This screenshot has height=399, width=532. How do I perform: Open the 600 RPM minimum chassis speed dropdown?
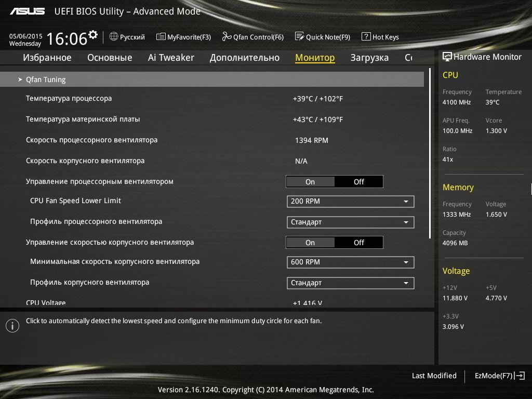(350, 262)
